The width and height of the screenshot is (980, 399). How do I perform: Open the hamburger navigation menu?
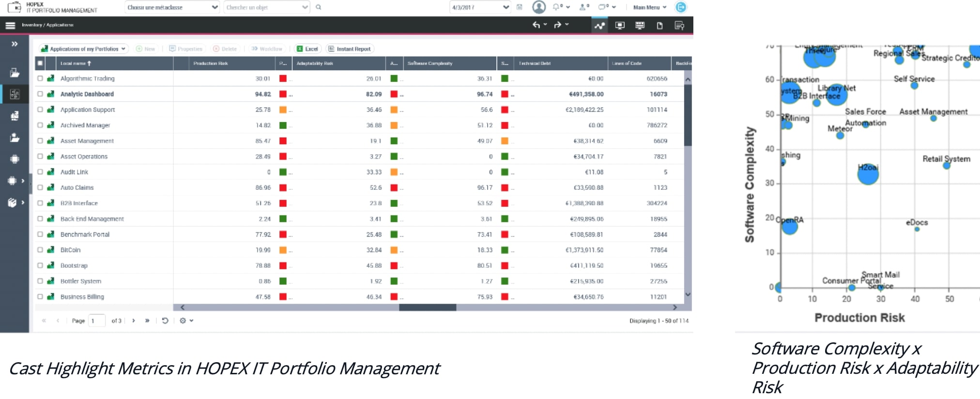(10, 25)
